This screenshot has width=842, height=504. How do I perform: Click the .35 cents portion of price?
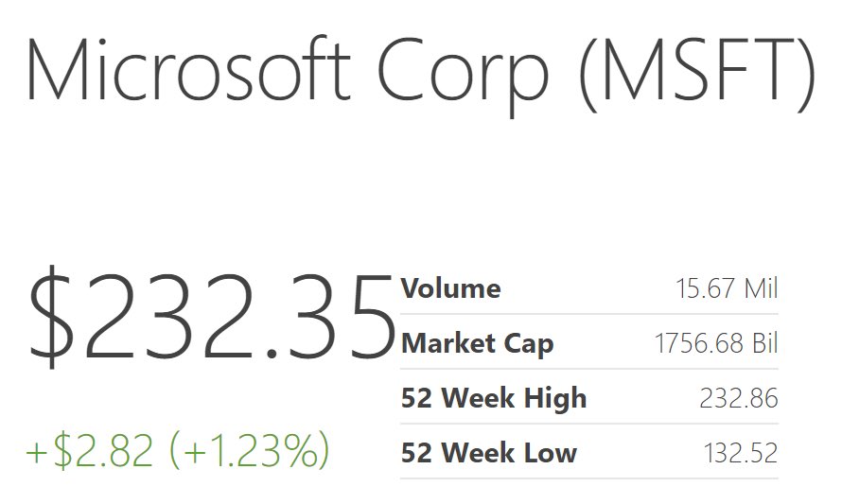(x=330, y=317)
